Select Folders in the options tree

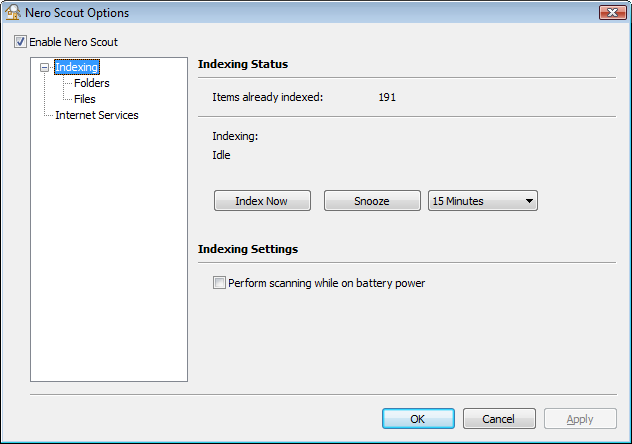click(91, 84)
